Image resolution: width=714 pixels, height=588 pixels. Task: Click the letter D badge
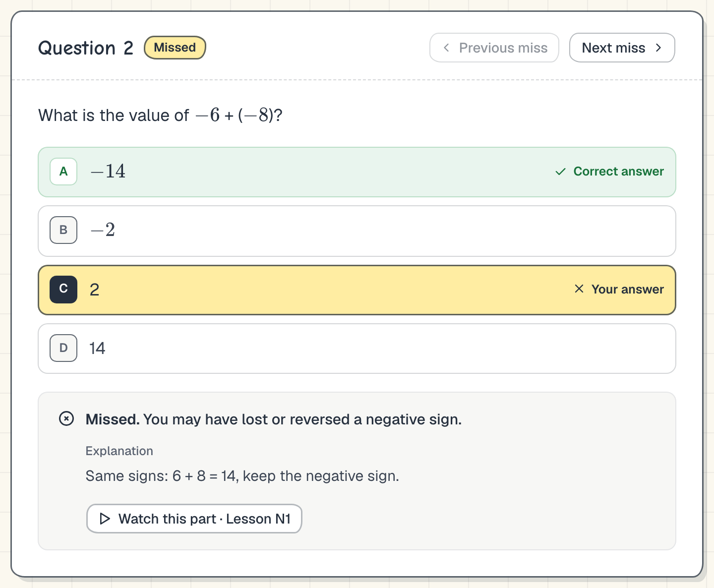pos(63,348)
